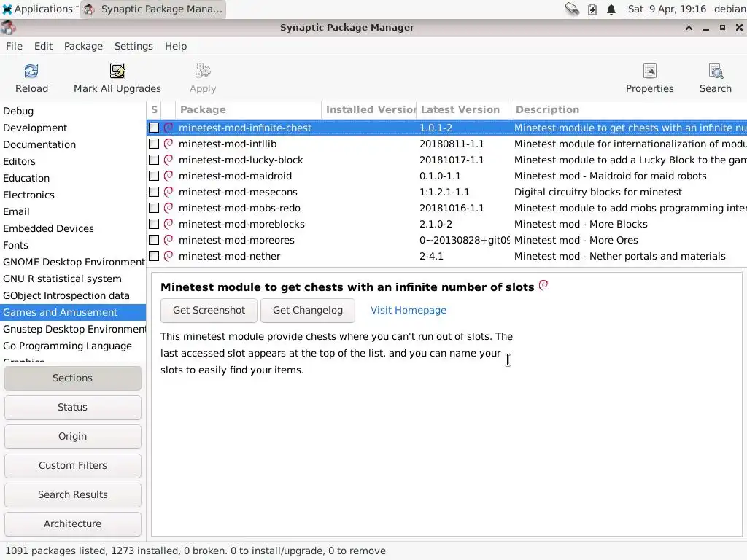Switch to the Origin filter button
This screenshot has height=560, width=747.
[72, 436]
